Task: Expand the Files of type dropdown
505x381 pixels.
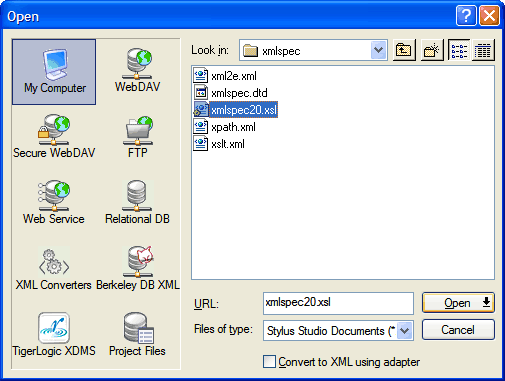Action: (x=405, y=331)
